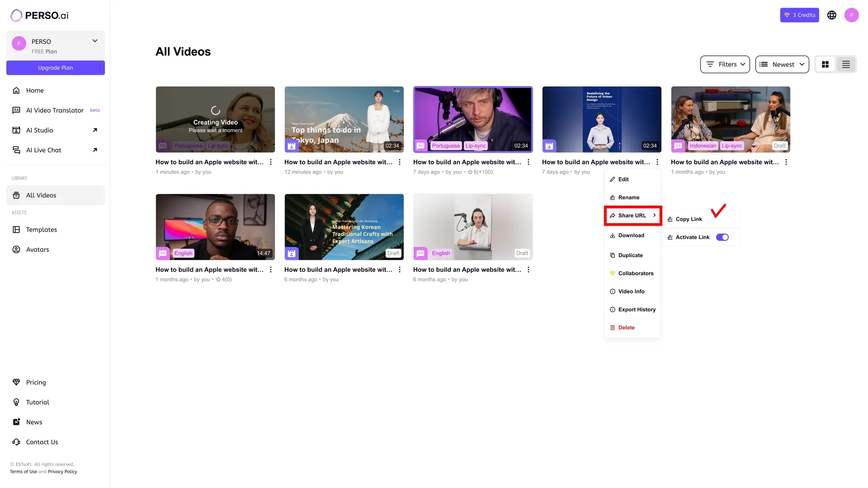Click the Portuguese tag on 02:34 thumbnail

coord(446,146)
